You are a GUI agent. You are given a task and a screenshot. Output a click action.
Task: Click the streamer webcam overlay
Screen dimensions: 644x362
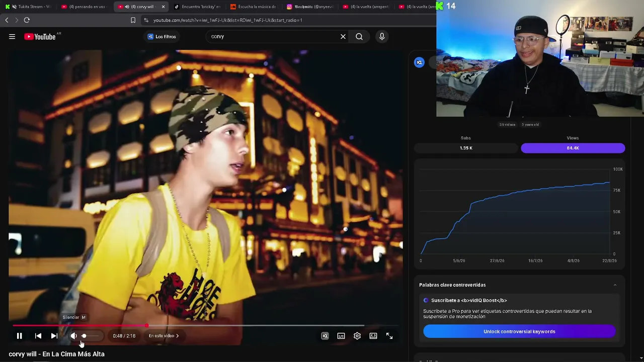pos(540,58)
